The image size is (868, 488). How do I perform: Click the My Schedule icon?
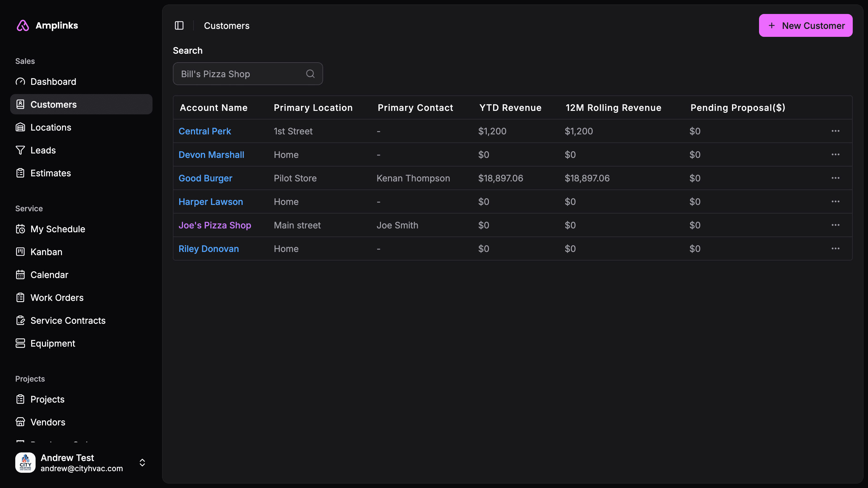coord(20,229)
